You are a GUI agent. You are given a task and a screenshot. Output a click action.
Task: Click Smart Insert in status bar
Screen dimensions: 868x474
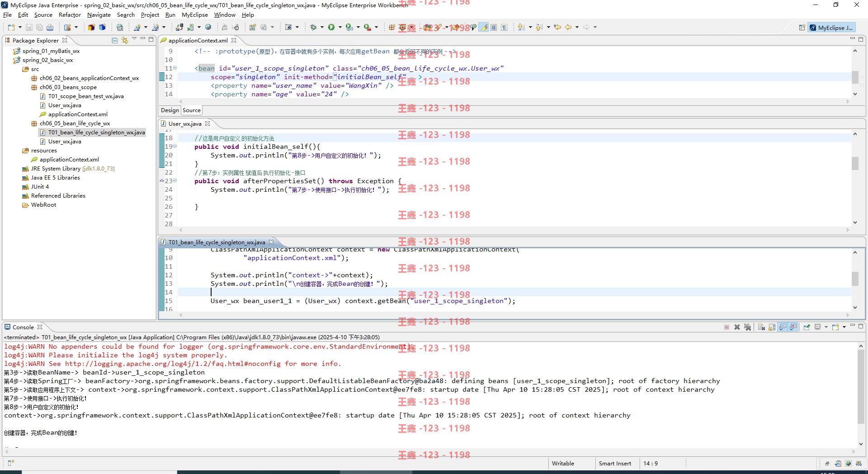point(615,463)
